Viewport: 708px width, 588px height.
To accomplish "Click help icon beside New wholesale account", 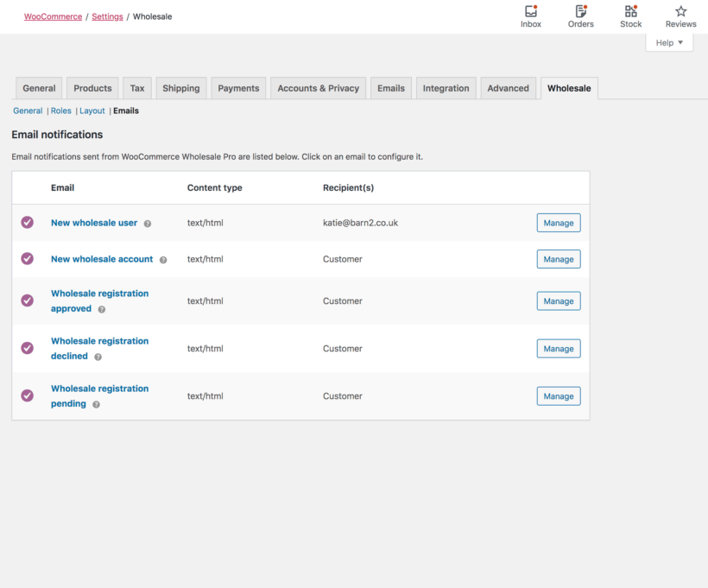I will coord(163,259).
